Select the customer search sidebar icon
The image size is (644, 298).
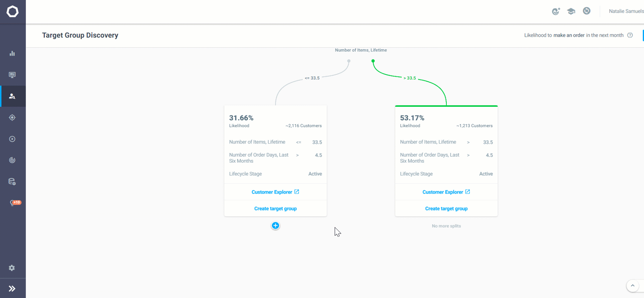click(12, 96)
